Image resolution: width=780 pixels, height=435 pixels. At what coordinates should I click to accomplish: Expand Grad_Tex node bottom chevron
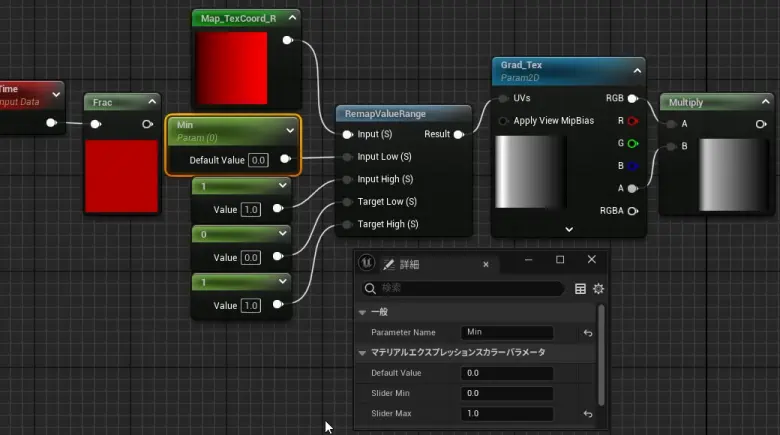pyautogui.click(x=568, y=229)
